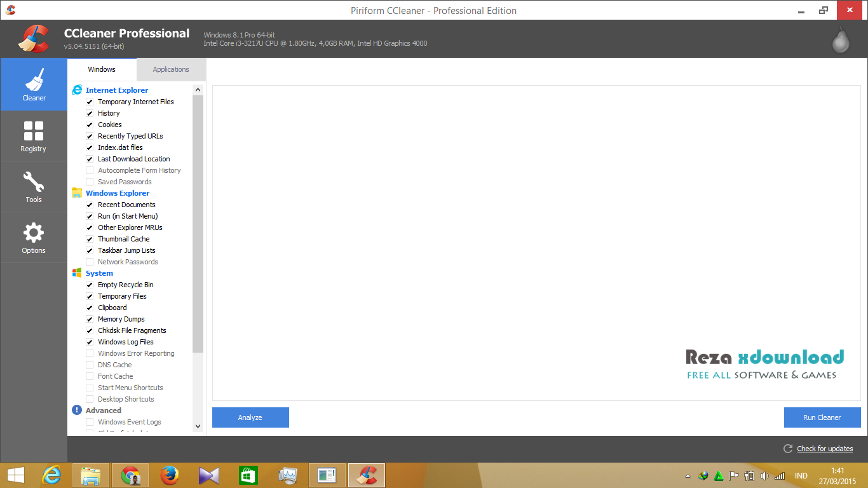Screen dimensions: 868x488
Task: Open the Options gear section
Action: click(x=34, y=238)
